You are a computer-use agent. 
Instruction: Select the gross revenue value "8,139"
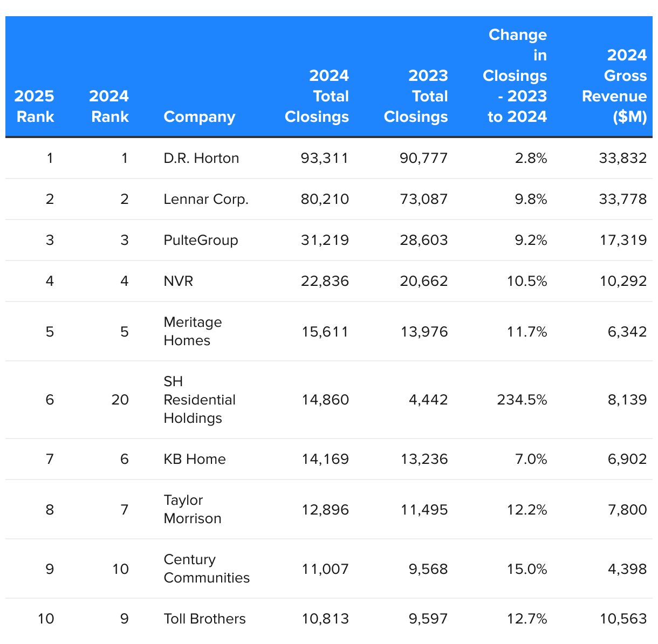click(x=627, y=400)
